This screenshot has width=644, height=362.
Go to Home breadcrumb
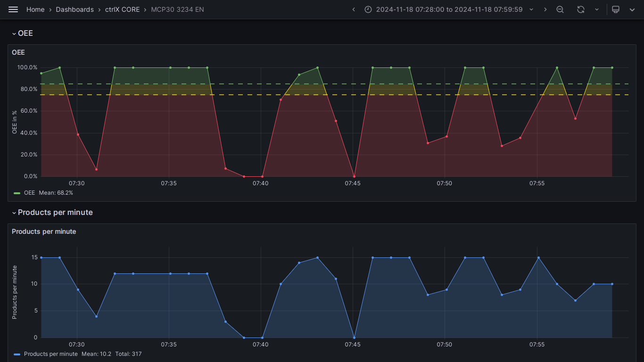(x=35, y=9)
